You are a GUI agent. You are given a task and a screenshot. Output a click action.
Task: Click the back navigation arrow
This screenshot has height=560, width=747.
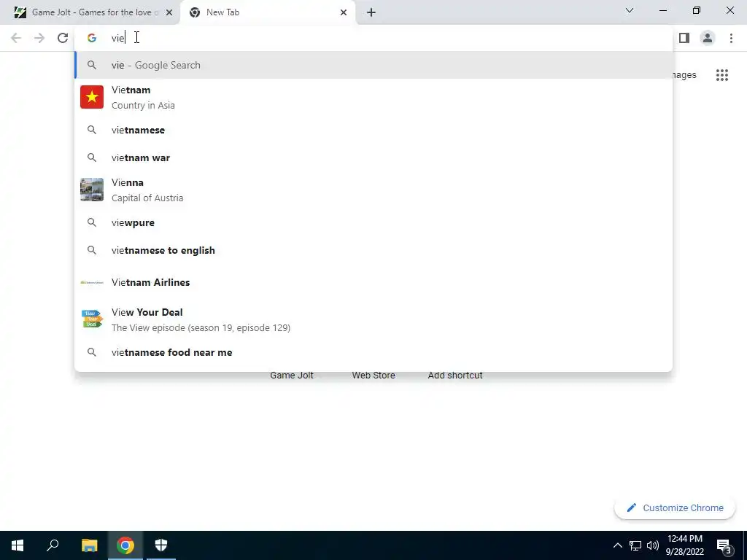16,38
